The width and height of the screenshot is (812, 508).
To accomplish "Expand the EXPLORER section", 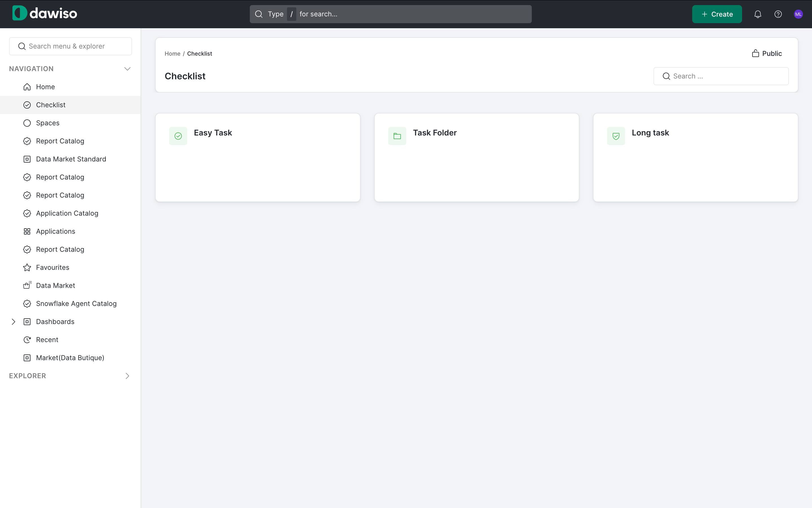I will coord(127,376).
